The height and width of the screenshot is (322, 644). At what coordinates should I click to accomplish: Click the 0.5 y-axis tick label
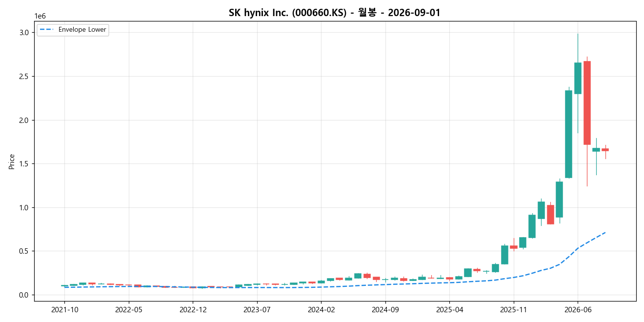[x=25, y=251]
